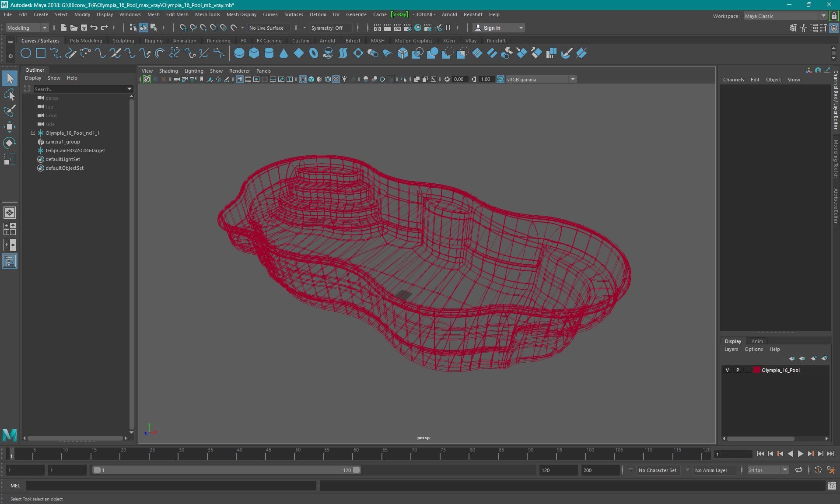
Task: Expand the Shading menu in viewport
Action: (x=168, y=71)
